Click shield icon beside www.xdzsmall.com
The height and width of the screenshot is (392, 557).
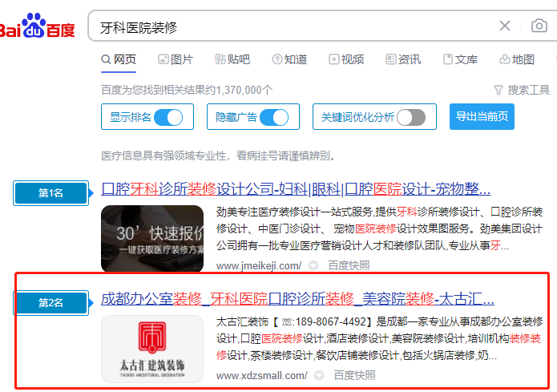[319, 375]
